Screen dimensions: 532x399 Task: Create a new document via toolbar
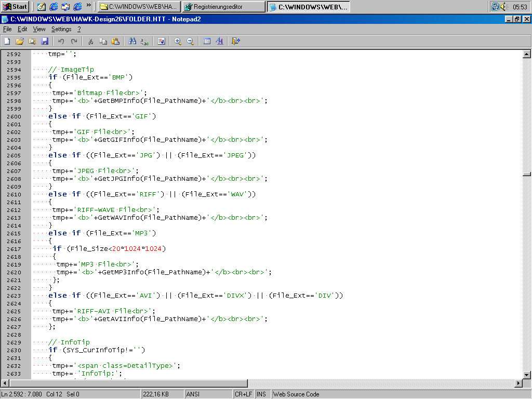tap(7, 41)
